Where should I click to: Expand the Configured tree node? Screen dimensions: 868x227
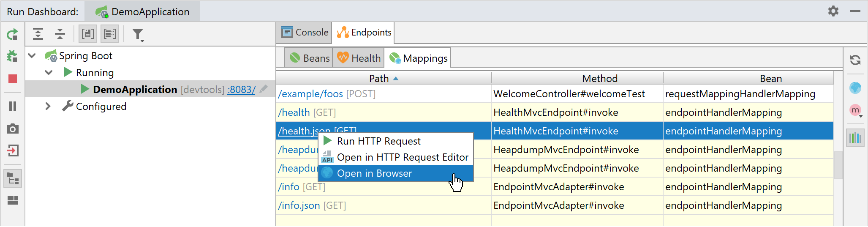click(x=48, y=106)
